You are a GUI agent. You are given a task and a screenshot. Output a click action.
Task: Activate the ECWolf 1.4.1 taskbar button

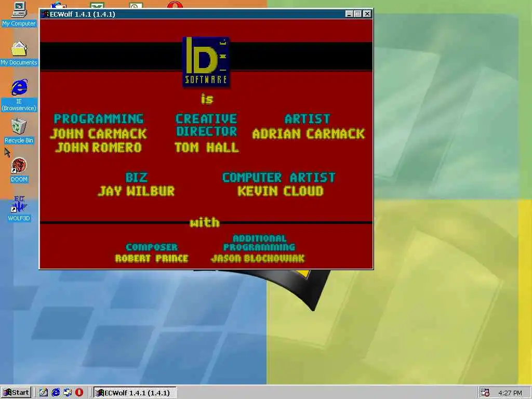135,393
